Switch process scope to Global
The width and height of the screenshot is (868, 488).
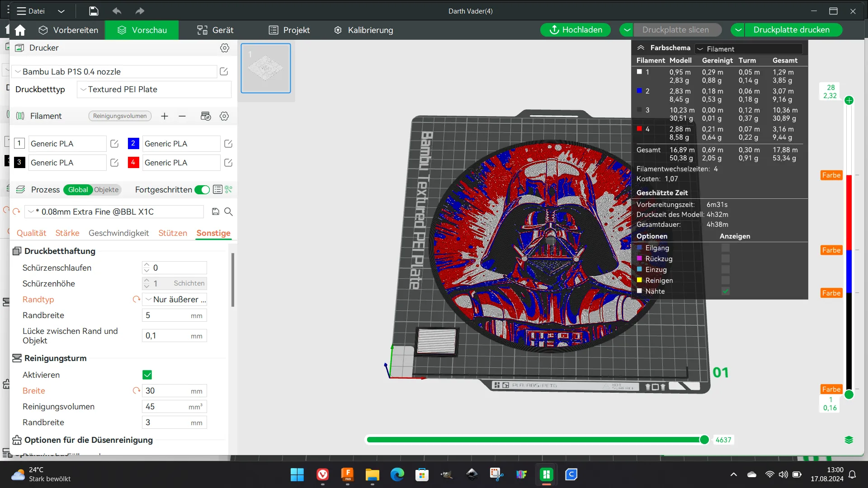[78, 190]
